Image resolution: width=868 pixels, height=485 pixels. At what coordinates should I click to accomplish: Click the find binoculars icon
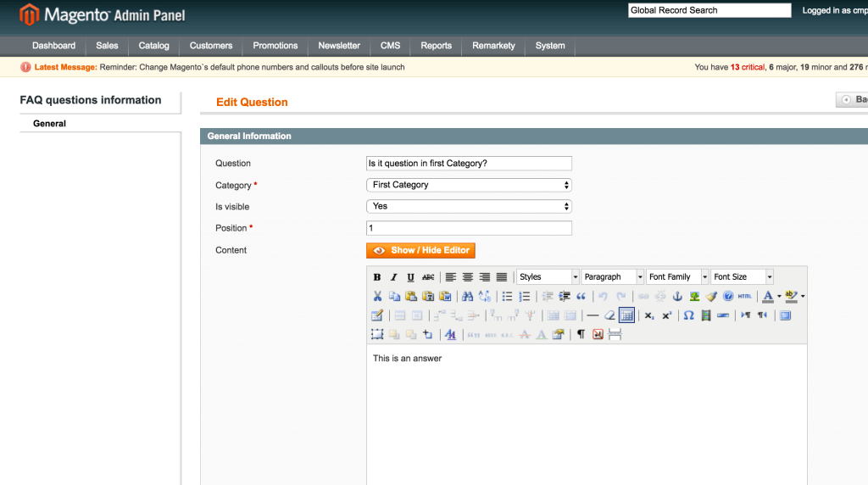467,296
